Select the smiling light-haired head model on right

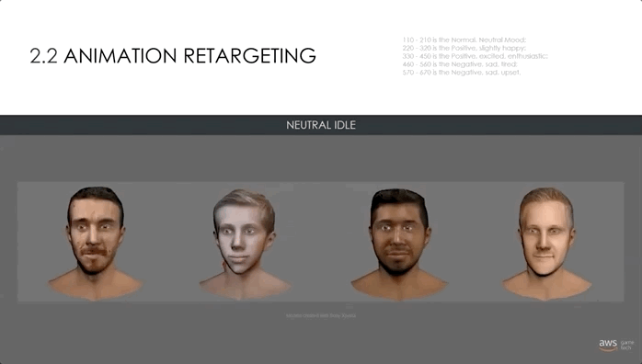(546, 244)
